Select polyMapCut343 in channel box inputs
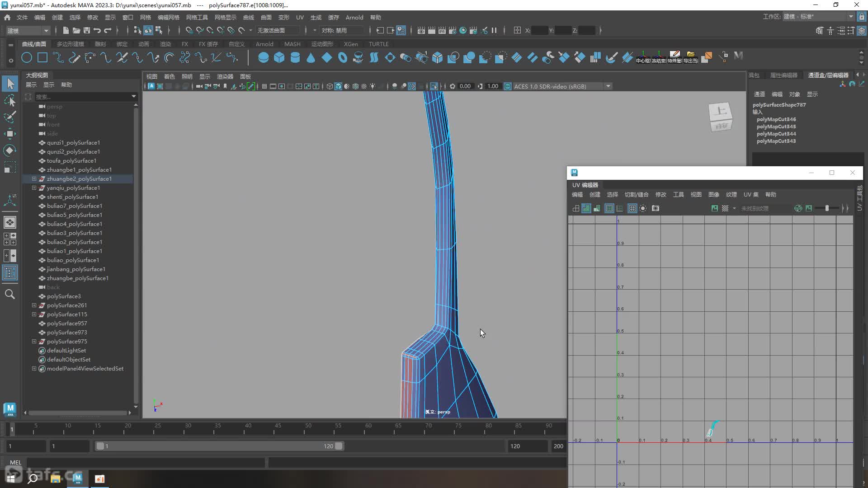 tap(776, 141)
